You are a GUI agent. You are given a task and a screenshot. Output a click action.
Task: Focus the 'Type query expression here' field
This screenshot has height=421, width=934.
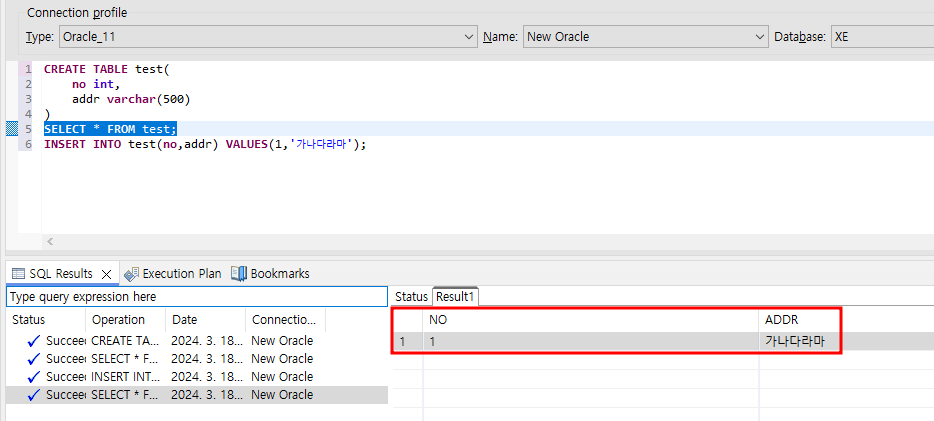point(197,297)
